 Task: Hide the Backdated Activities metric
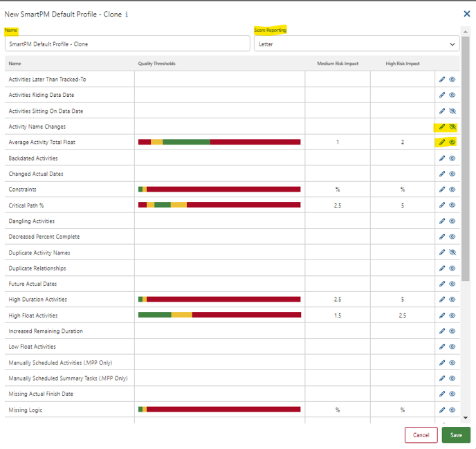pyautogui.click(x=452, y=158)
